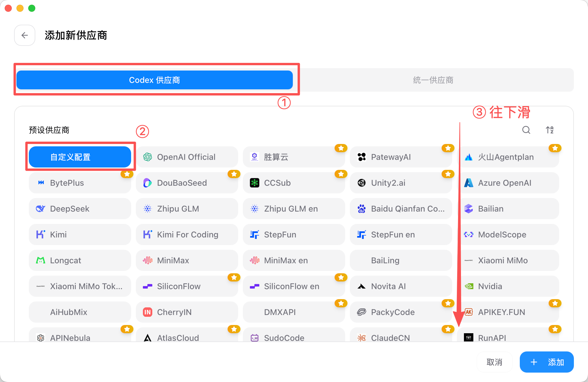Click the PackyCode logo icon
The image size is (588, 382).
click(362, 312)
